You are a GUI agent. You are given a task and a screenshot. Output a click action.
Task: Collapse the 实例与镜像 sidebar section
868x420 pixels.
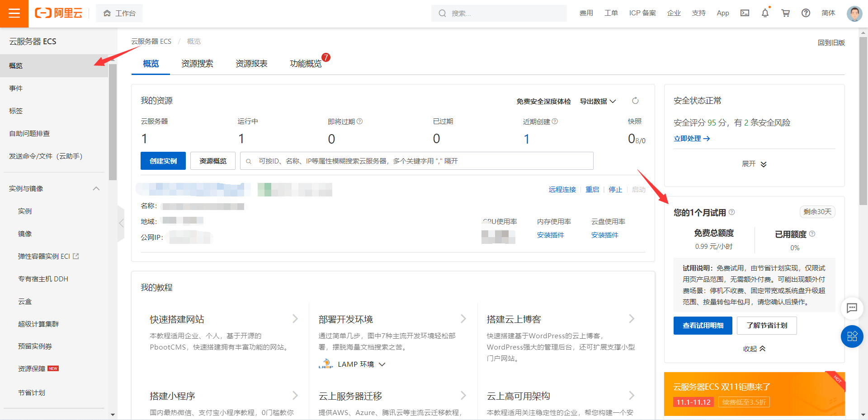coord(96,189)
